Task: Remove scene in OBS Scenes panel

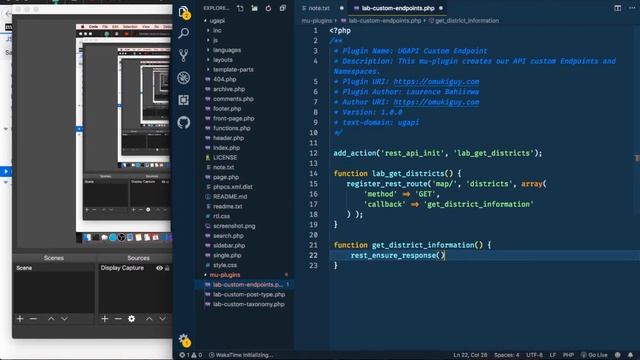Action: [x=33, y=319]
